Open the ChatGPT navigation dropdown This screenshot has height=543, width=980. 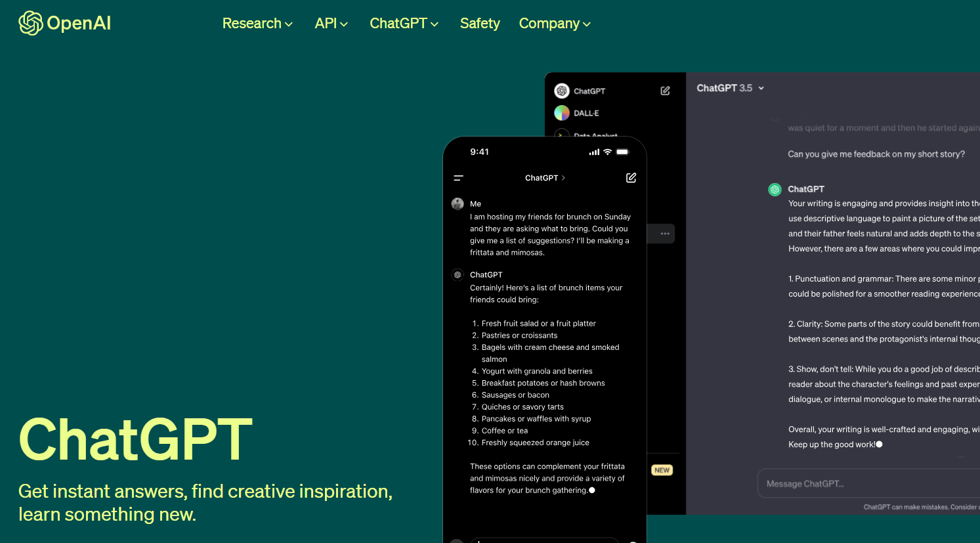pyautogui.click(x=404, y=24)
